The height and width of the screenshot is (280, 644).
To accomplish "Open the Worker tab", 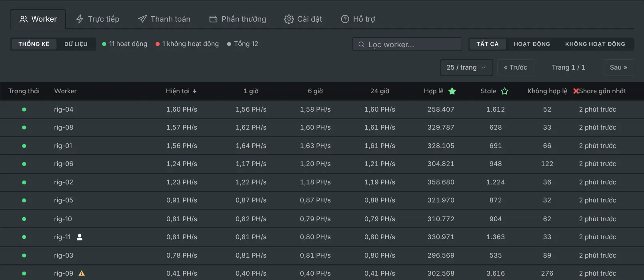I will coord(38,19).
